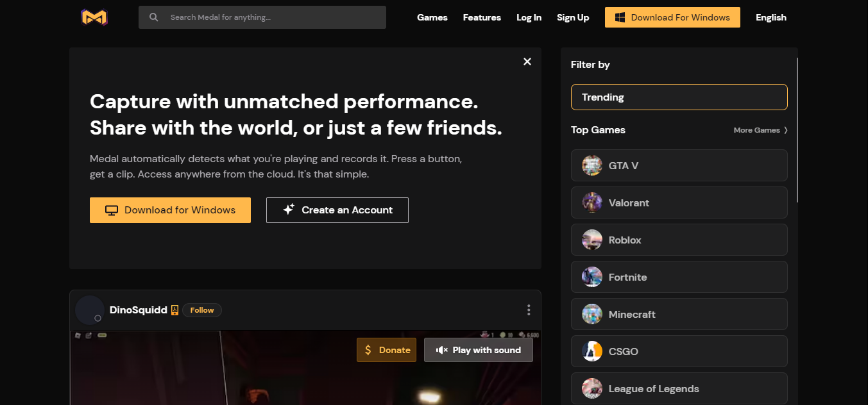Viewport: 868px width, 405px height.
Task: Select the CSGO game label
Action: coord(624,351)
